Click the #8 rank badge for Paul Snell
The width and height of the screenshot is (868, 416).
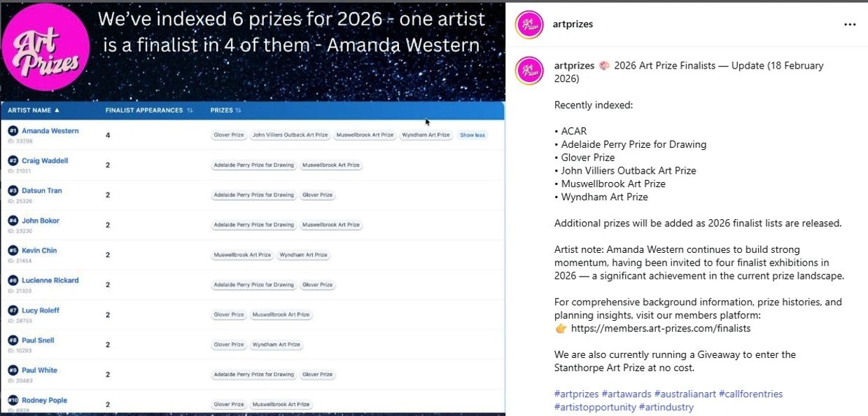(x=13, y=340)
